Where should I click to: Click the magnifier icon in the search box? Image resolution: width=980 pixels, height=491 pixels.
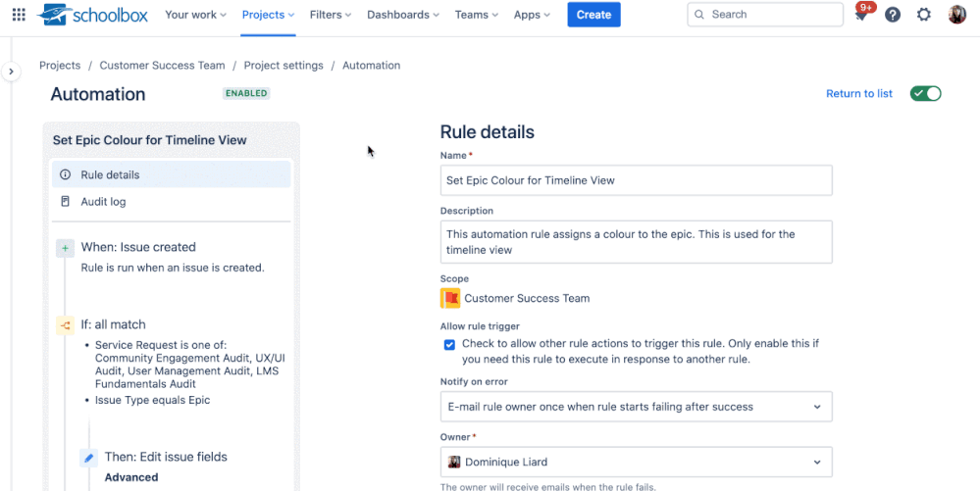(699, 15)
